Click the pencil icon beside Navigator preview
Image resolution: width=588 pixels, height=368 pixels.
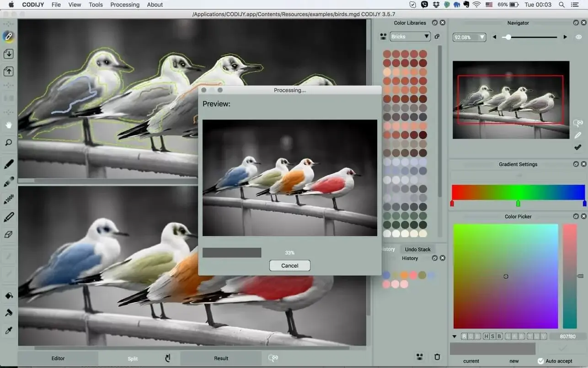coord(578,135)
